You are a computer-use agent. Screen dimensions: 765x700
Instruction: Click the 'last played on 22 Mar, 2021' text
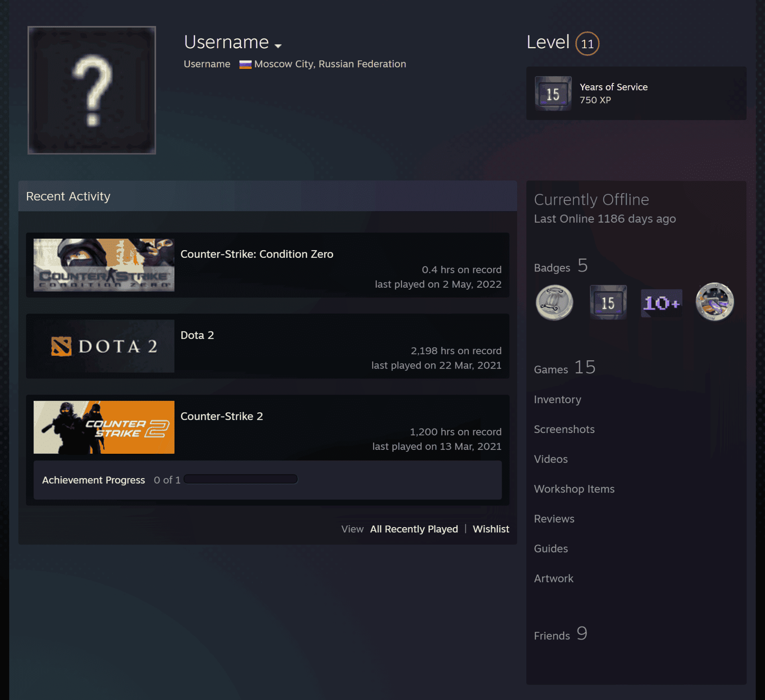pos(436,365)
